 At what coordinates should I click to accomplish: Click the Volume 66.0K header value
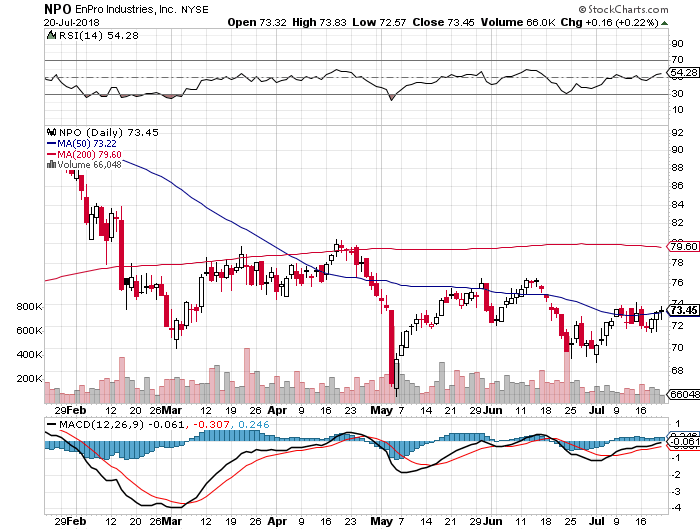point(517,22)
